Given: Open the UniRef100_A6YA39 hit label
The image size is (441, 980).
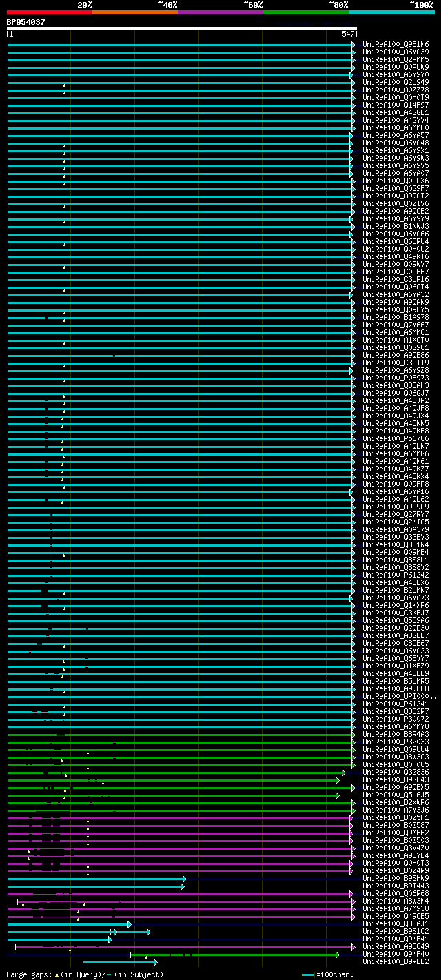Looking at the screenshot, I should point(396,52).
